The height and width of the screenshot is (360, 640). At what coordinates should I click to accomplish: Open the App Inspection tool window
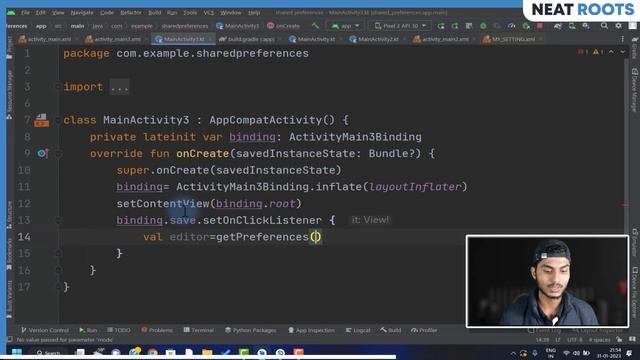(311, 330)
